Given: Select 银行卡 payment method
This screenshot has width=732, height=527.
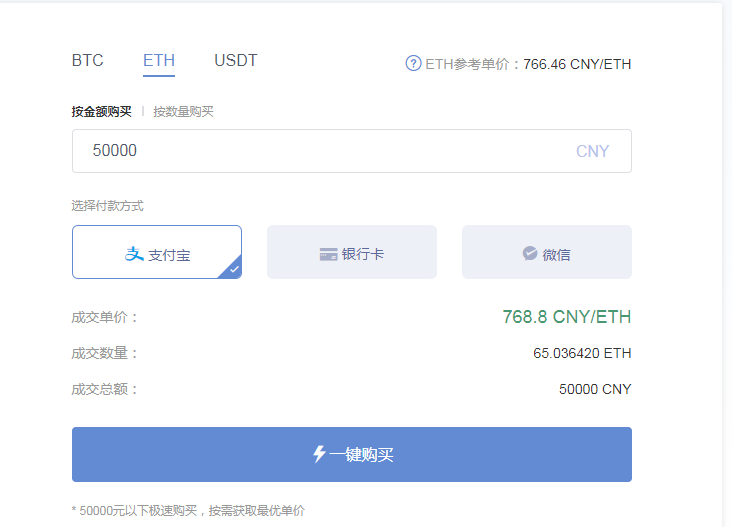Looking at the screenshot, I should 352,252.
